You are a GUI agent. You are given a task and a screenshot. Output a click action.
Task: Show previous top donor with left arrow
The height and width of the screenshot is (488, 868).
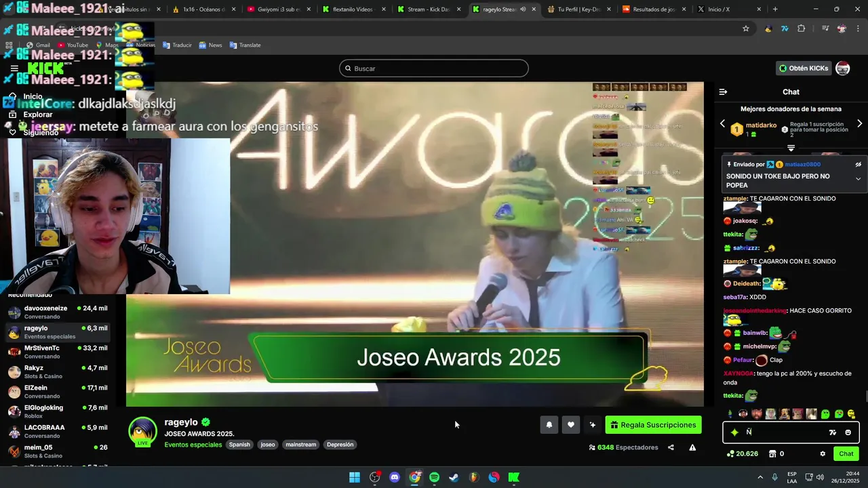[x=722, y=124]
